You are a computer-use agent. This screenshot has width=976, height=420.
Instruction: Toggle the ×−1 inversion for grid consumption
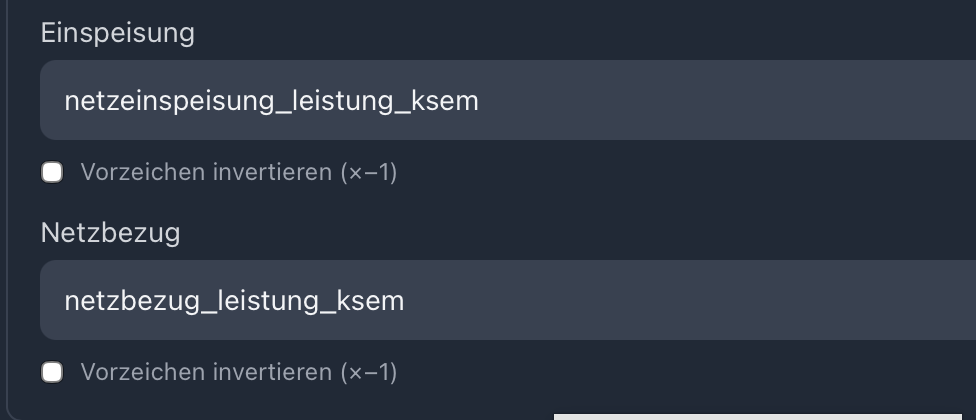click(x=52, y=372)
